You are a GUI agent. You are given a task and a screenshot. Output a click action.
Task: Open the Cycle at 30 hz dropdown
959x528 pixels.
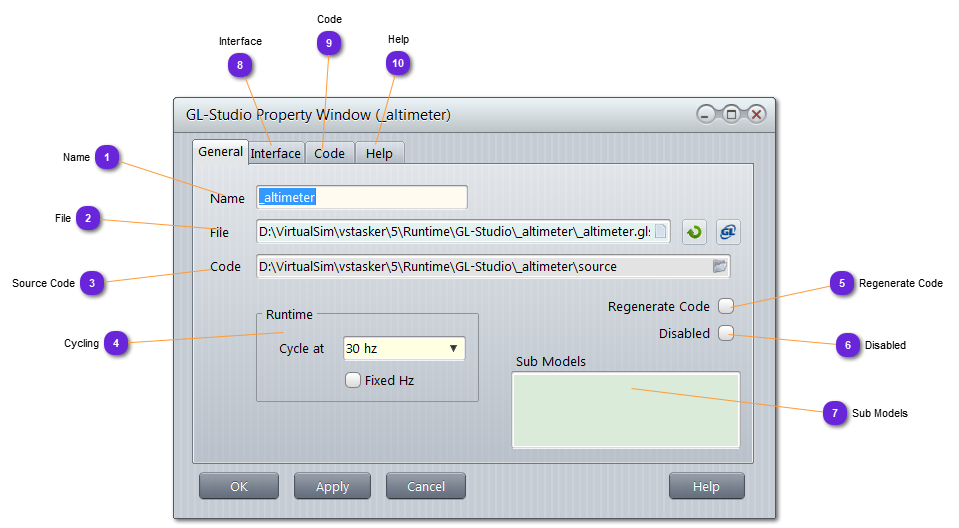[404, 348]
